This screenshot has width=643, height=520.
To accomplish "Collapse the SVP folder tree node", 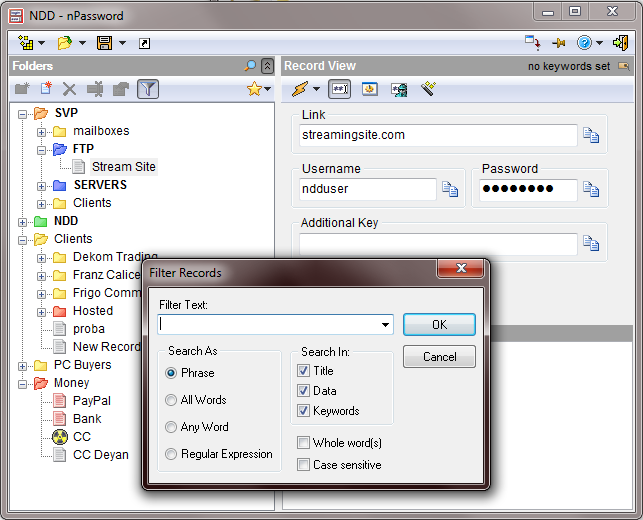I will [x=23, y=113].
